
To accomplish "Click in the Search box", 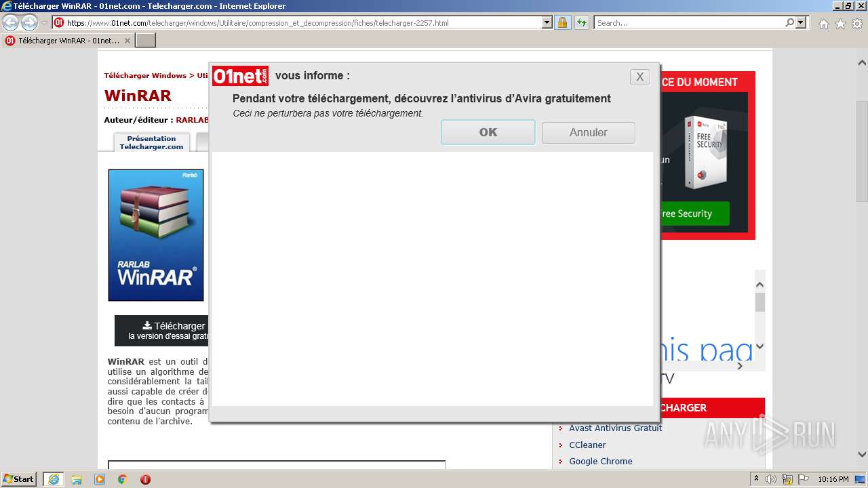I will [x=690, y=23].
